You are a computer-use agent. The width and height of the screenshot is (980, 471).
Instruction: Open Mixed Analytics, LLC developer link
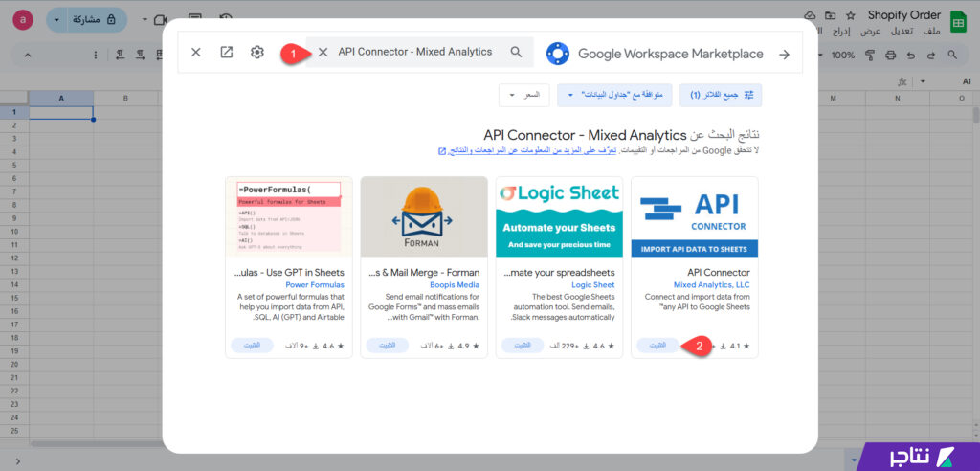[x=711, y=285]
